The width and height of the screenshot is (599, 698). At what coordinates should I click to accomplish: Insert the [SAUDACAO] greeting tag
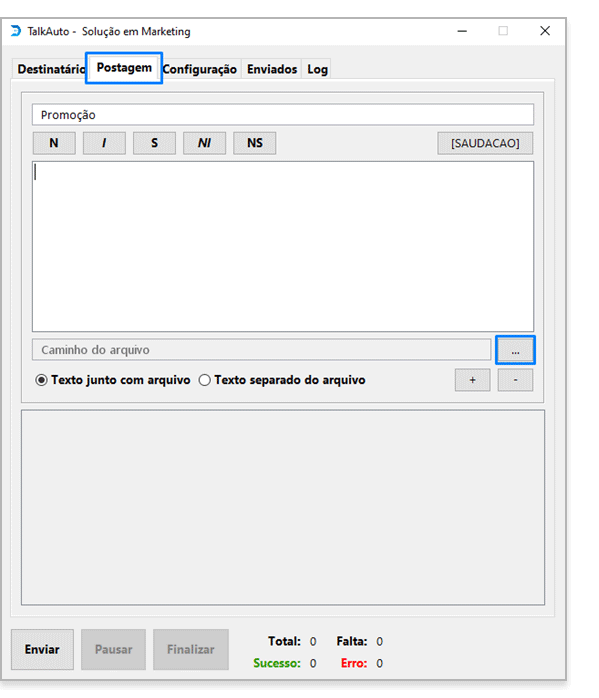coord(485,143)
